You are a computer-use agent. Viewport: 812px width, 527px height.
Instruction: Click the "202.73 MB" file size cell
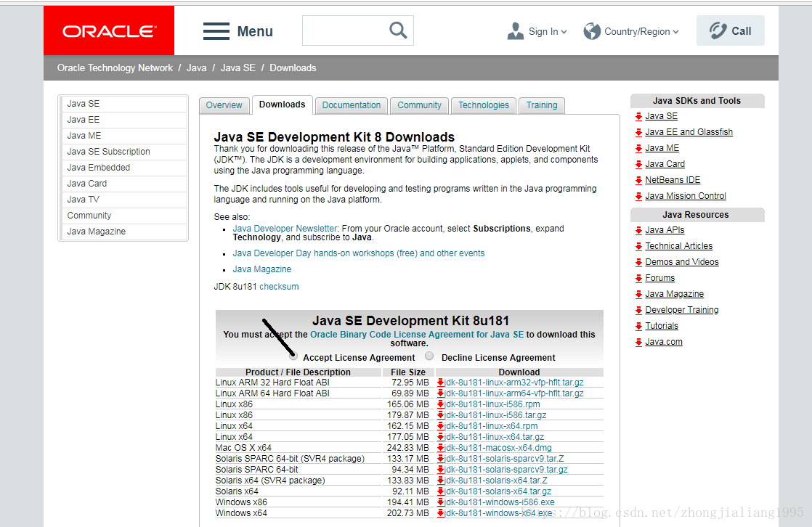[408, 513]
